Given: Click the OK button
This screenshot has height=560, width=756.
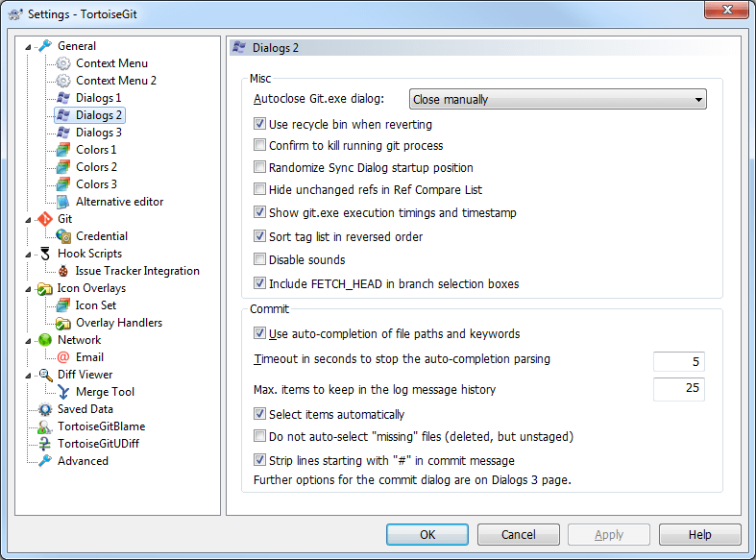Looking at the screenshot, I should (x=427, y=534).
